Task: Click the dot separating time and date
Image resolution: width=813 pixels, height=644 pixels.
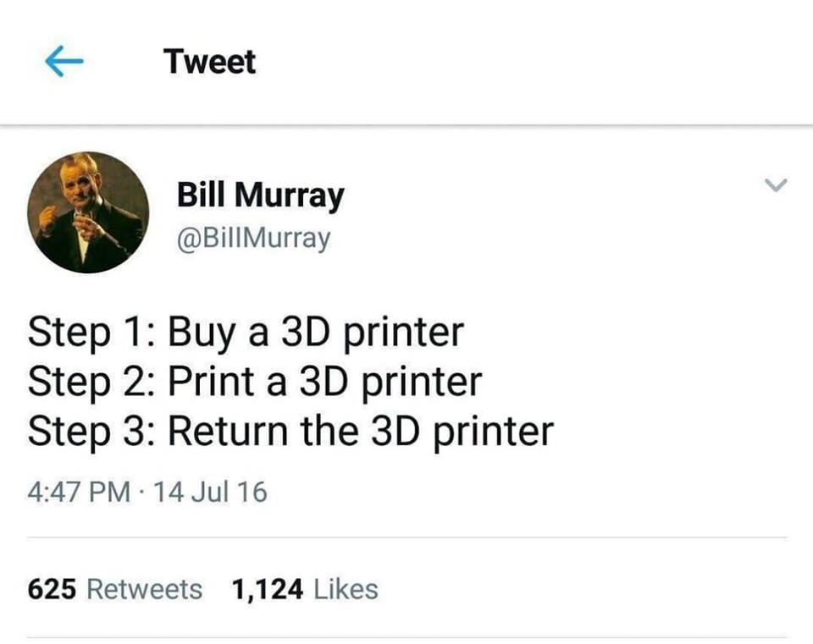Action: coord(142,493)
